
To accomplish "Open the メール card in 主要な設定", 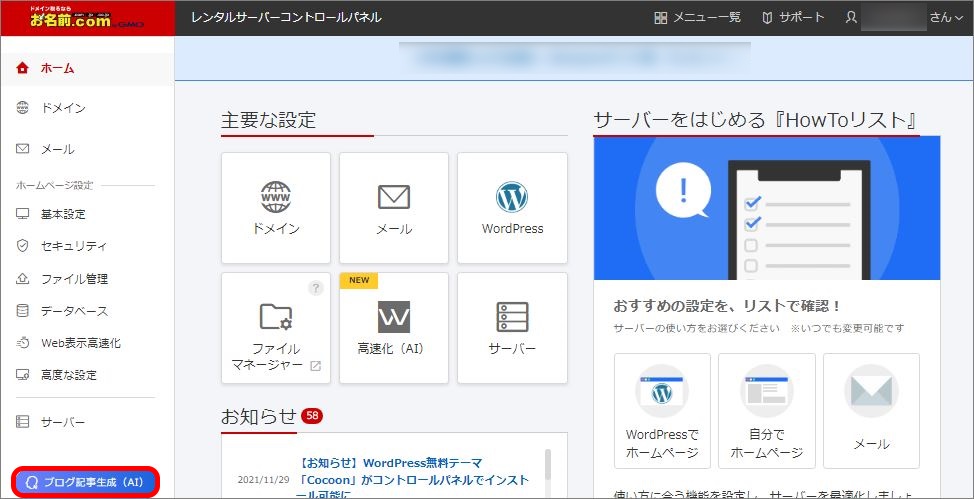I will tap(394, 208).
